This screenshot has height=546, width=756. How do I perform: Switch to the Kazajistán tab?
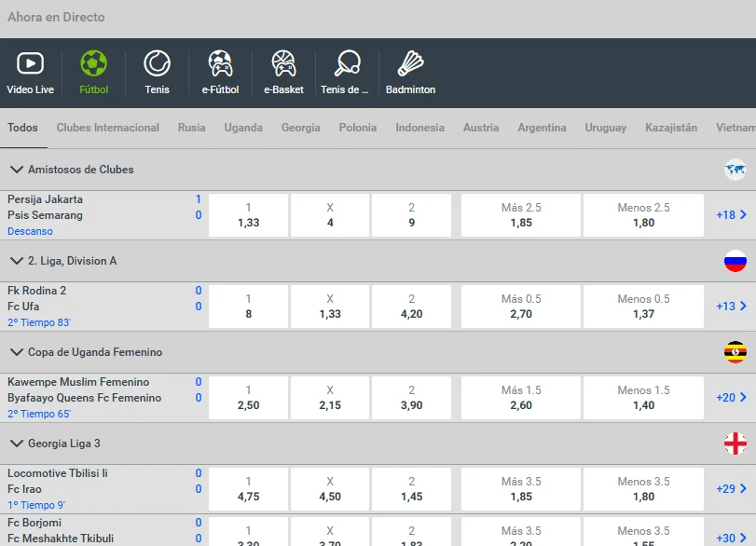click(x=671, y=128)
